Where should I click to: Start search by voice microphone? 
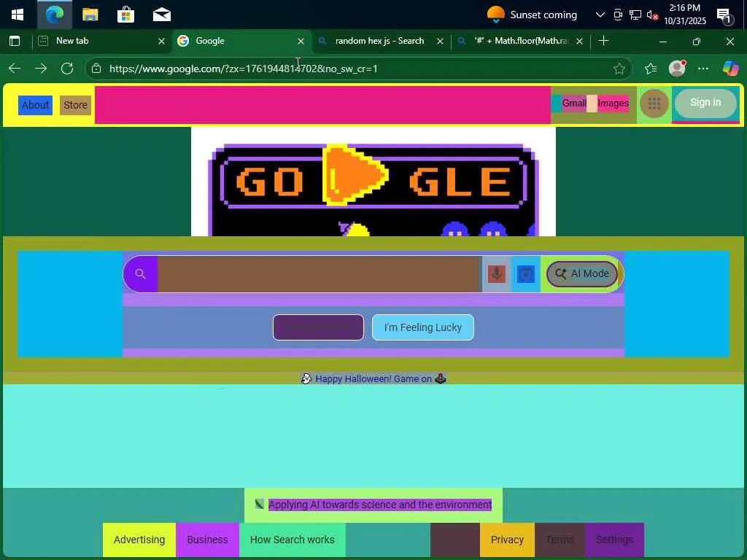(x=496, y=274)
